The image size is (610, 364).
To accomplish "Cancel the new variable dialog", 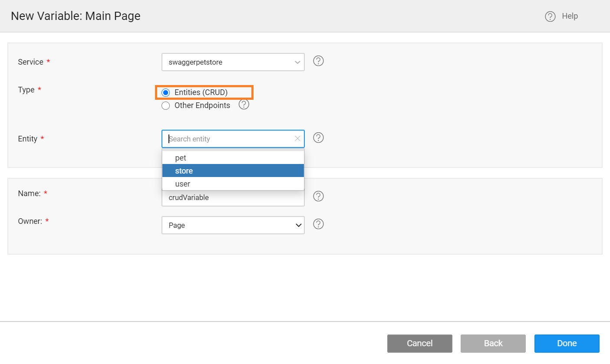I will 419,343.
